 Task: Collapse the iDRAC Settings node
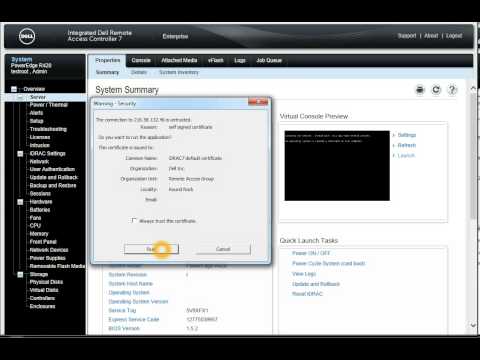point(20,154)
